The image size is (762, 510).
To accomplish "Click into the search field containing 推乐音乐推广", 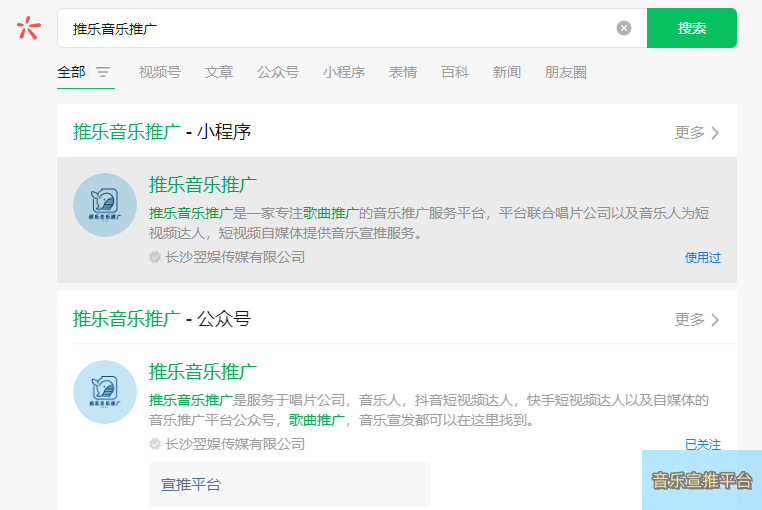I will coord(352,28).
